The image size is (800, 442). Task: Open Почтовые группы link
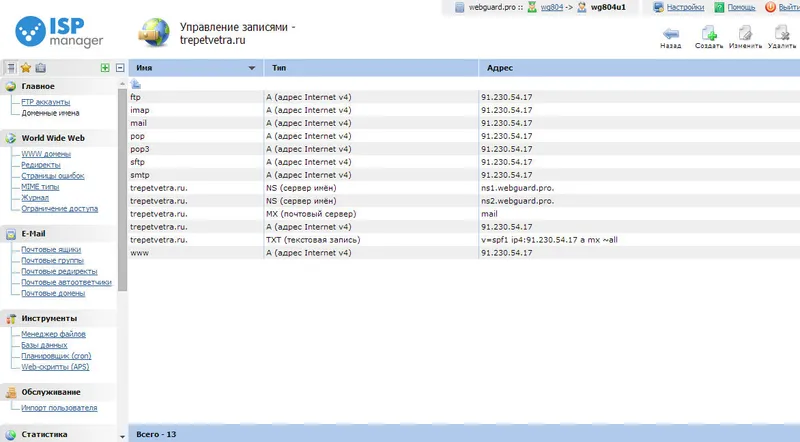[x=53, y=260]
